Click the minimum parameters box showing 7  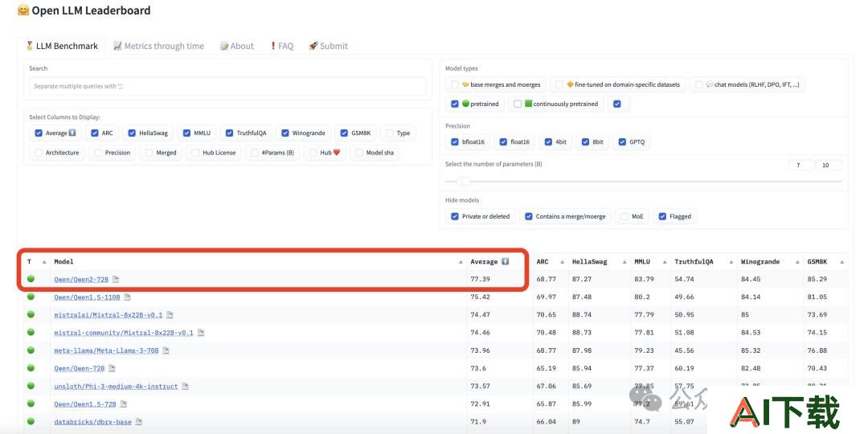[x=801, y=165]
